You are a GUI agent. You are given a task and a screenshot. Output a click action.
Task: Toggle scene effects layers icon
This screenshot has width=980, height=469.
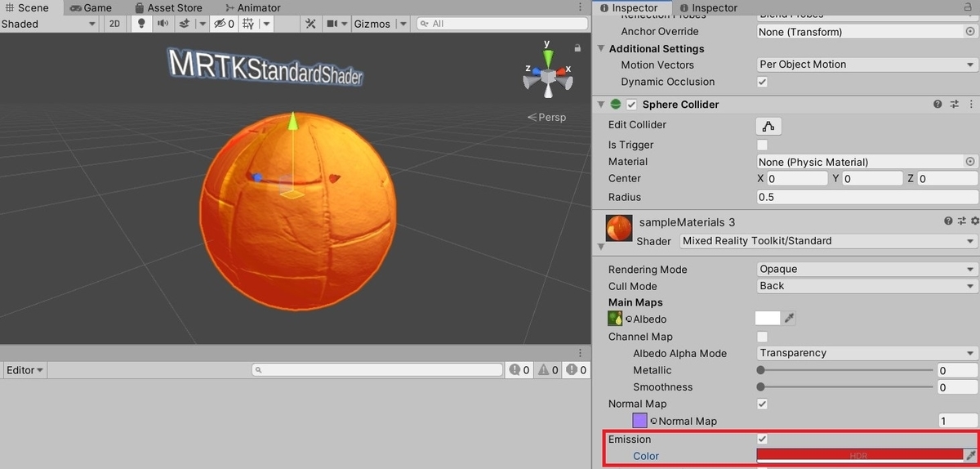[185, 24]
